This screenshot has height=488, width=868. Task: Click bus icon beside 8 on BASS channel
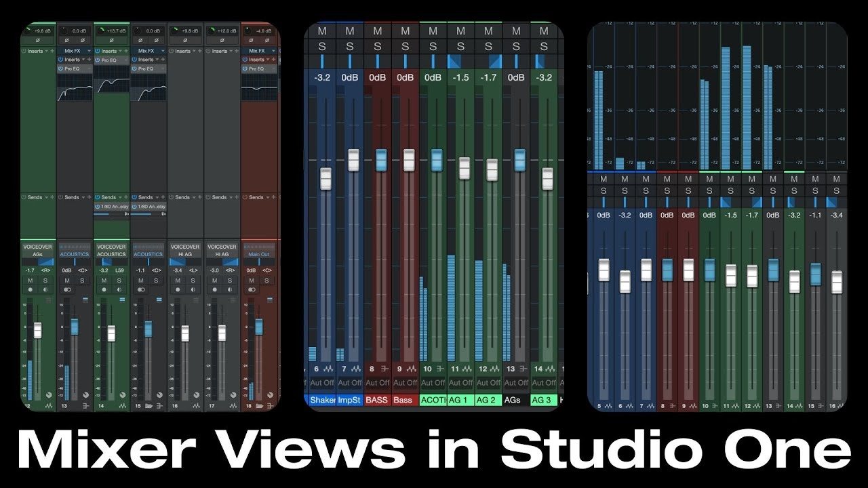384,369
